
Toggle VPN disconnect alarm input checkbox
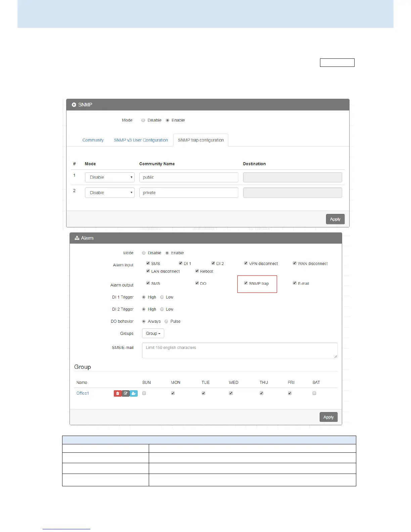pyautogui.click(x=246, y=263)
